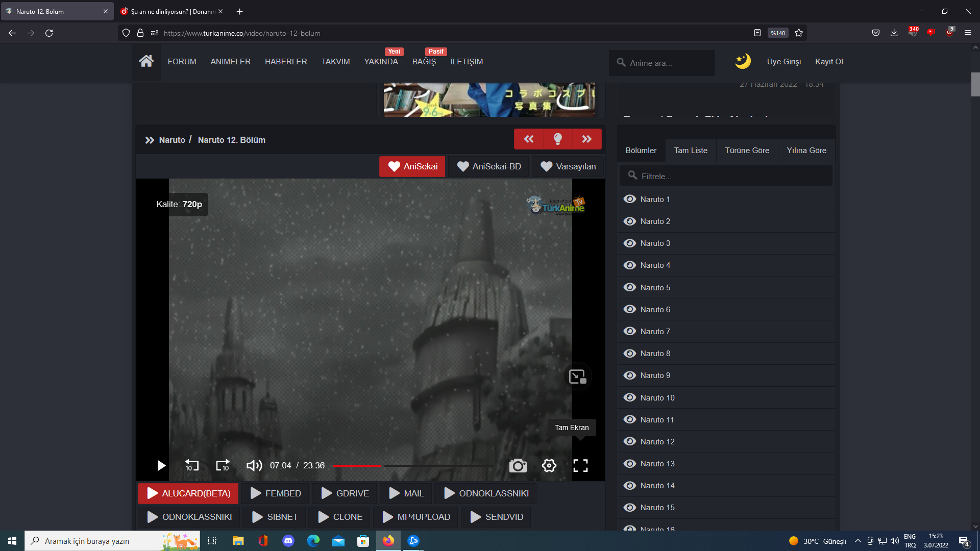Toggle watched eye for Naruto 13

(x=630, y=463)
